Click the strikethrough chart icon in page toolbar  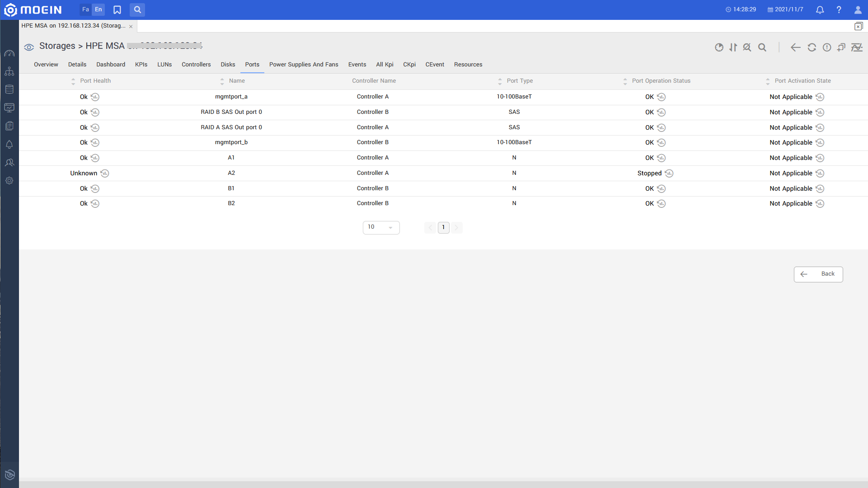(857, 47)
